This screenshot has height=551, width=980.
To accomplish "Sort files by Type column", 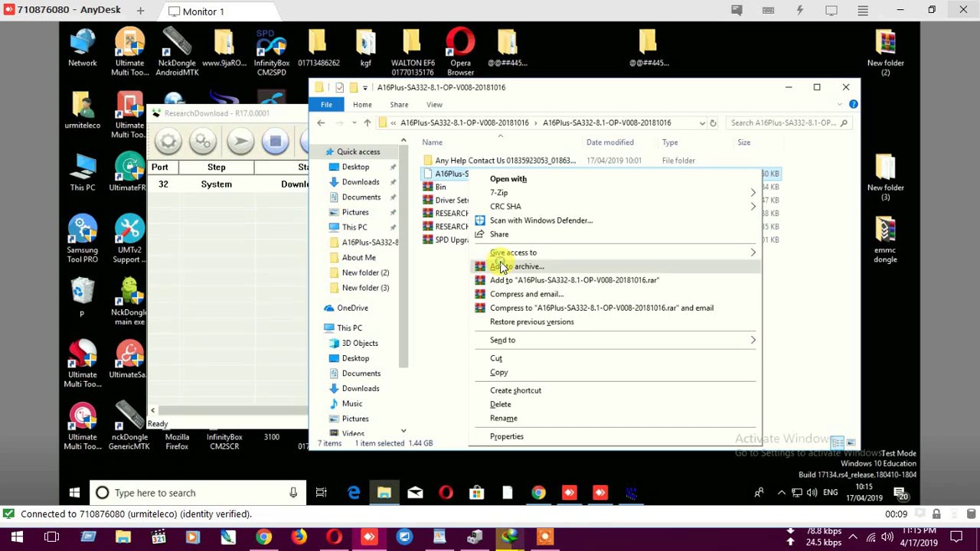I will pyautogui.click(x=670, y=142).
